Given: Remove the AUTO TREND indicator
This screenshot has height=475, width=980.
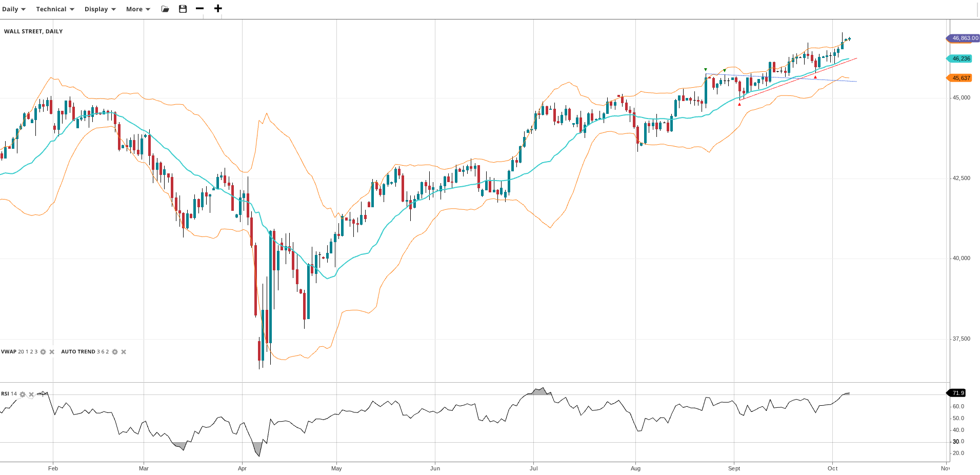Looking at the screenshot, I should click(124, 352).
